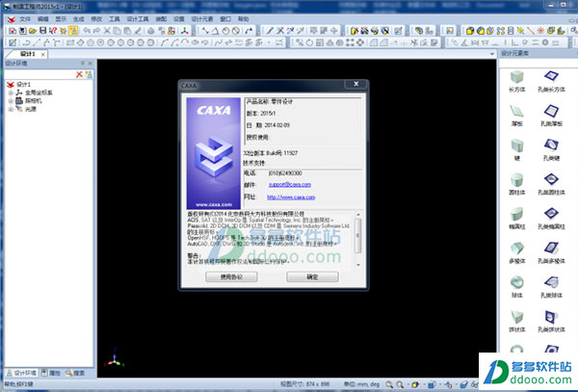The width and height of the screenshot is (578, 392).
Task: Open the 文件 (File) menu
Action: pyautogui.click(x=25, y=19)
